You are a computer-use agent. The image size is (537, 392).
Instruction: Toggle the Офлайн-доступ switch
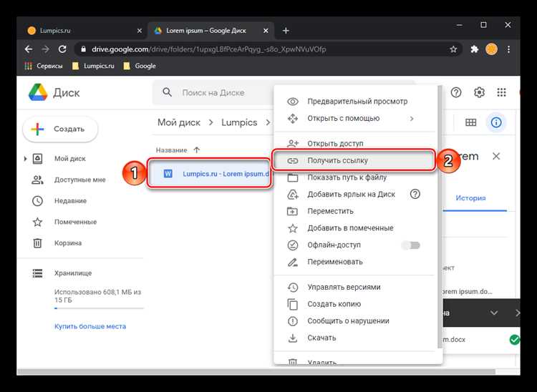pos(411,245)
